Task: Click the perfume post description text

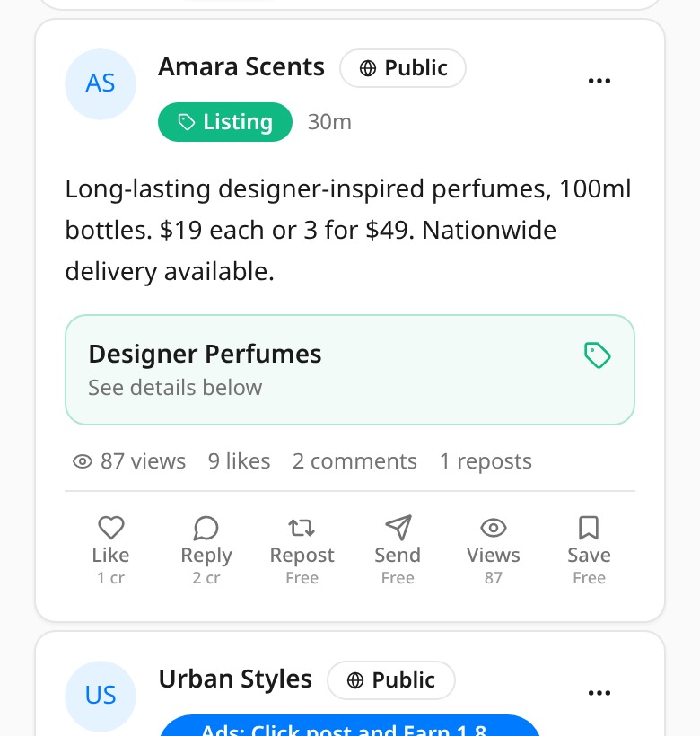Action: click(348, 230)
